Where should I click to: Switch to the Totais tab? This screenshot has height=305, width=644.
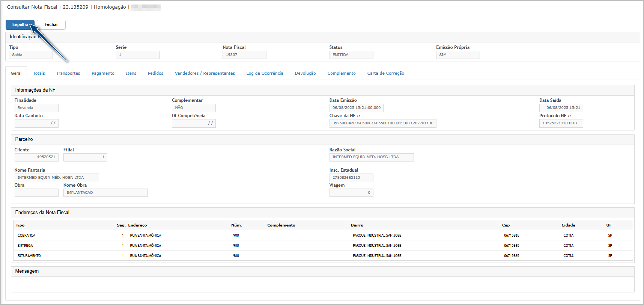(x=39, y=73)
